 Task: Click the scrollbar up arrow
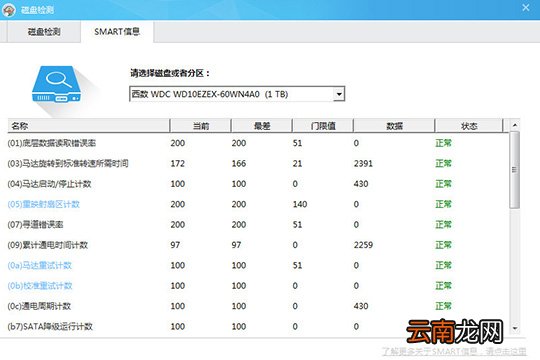[515, 125]
